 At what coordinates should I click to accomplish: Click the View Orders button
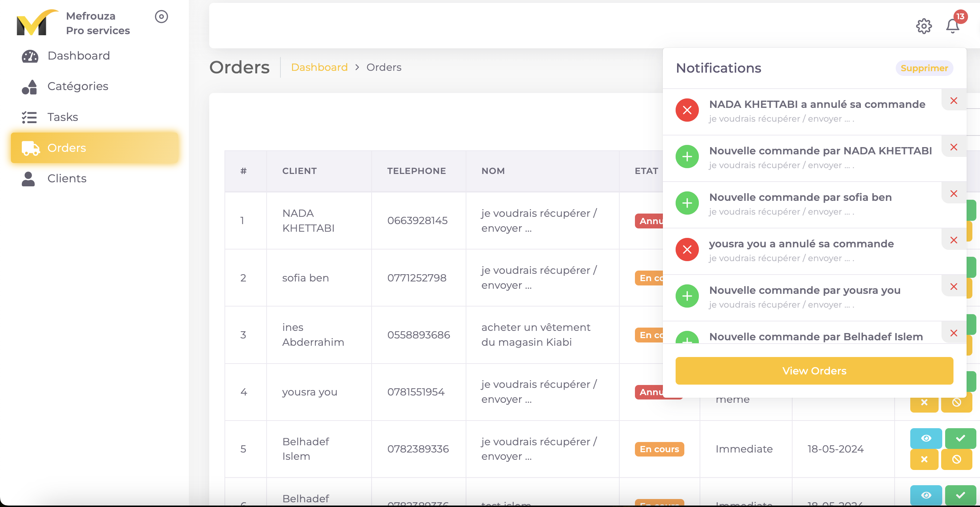click(814, 370)
